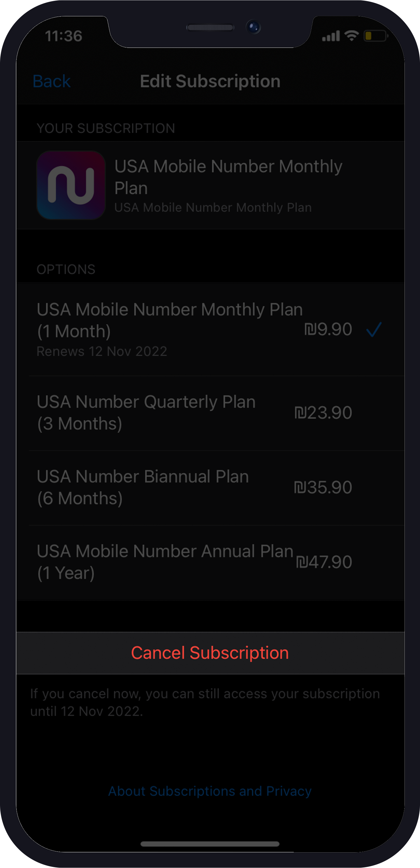420x868 pixels.
Task: Select the Monthly Plan (1 Month) option
Action: [169, 320]
